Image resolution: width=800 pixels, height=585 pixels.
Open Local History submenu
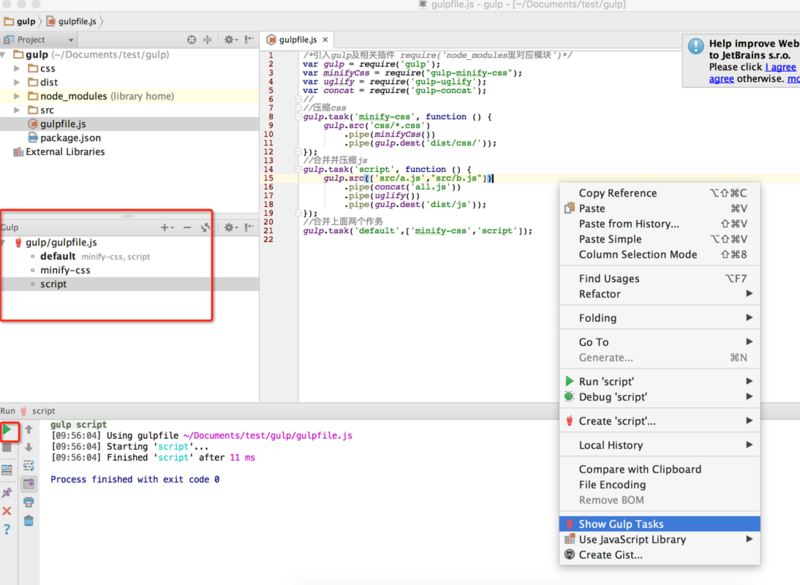[659, 445]
